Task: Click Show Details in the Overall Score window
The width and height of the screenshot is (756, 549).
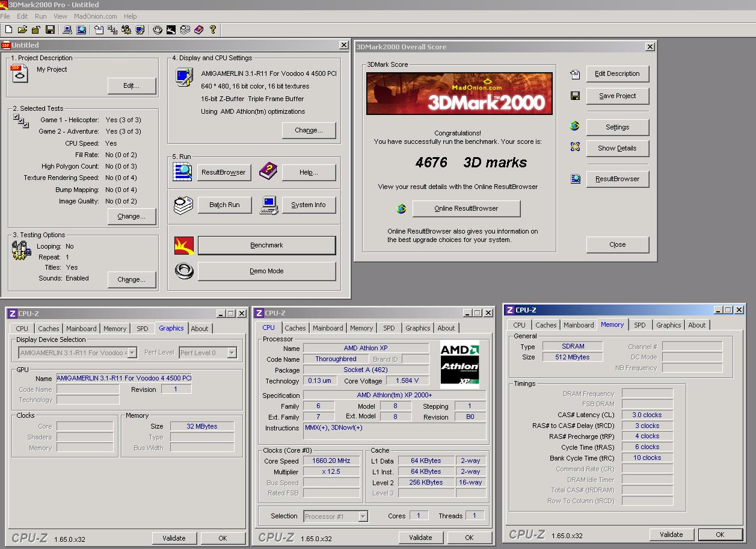Action: (x=617, y=148)
